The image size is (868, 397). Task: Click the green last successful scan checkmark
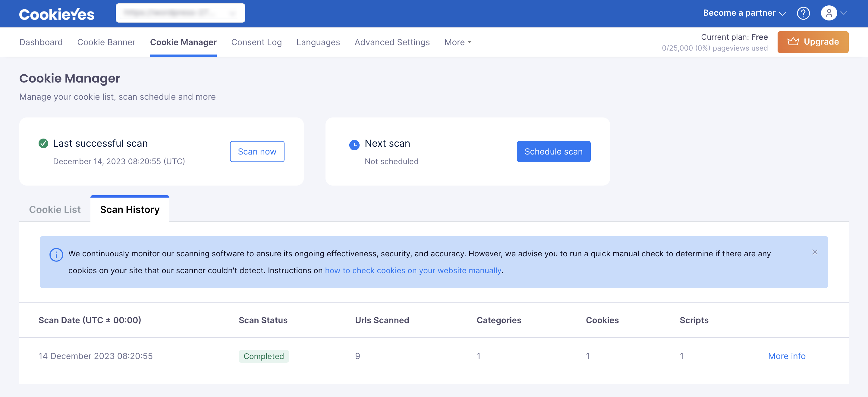click(x=43, y=143)
